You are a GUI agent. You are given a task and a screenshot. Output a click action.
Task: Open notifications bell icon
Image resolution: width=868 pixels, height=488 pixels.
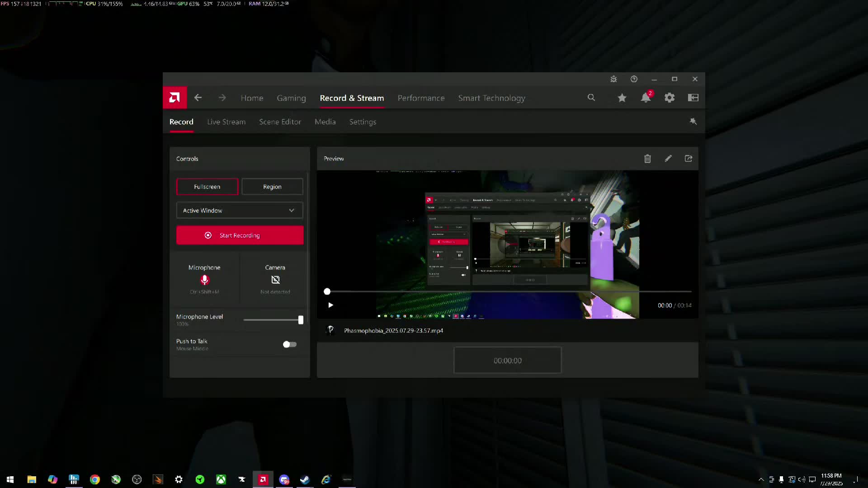646,98
